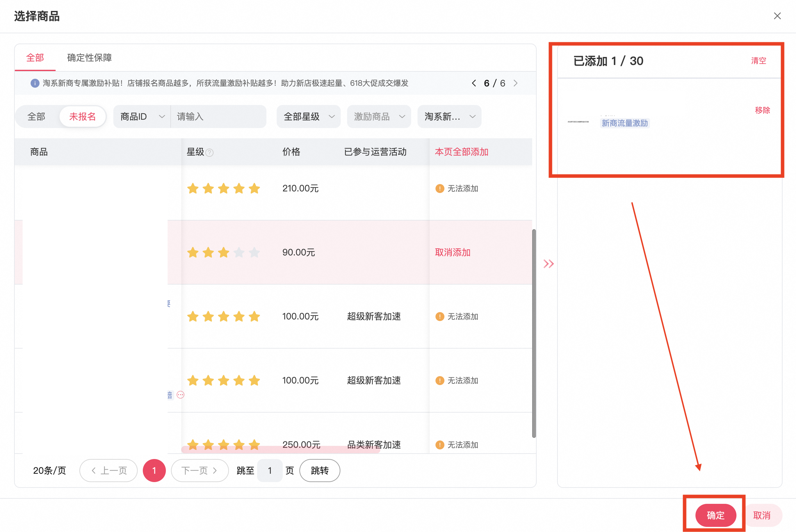The height and width of the screenshot is (532, 796).
Task: Click the star rating of the 90.00元 product
Action: [223, 253]
